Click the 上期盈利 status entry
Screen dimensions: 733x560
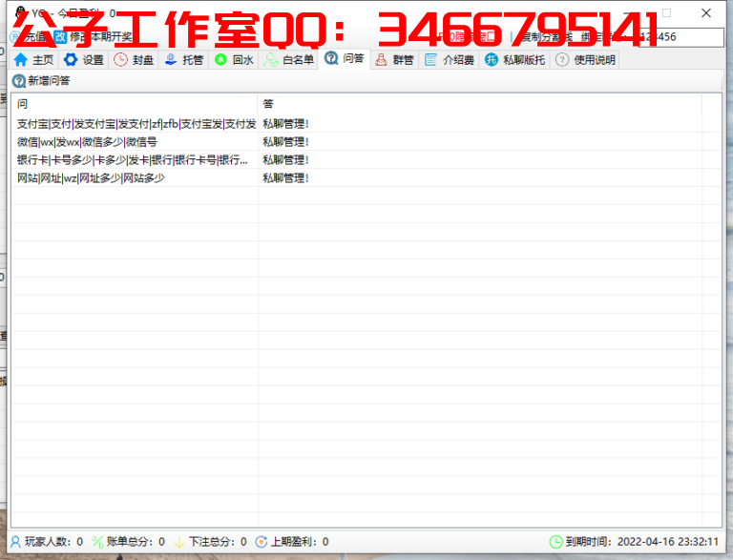point(292,542)
